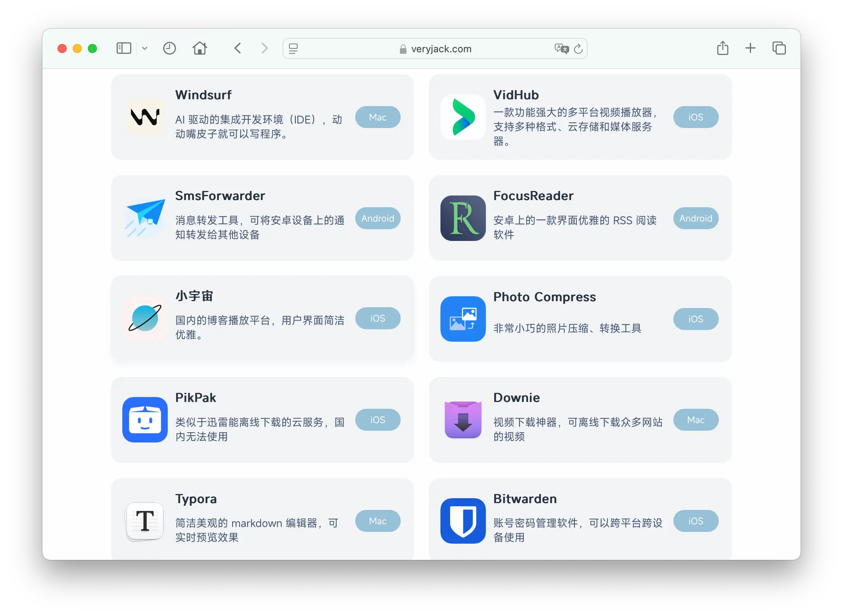Click the PikPak app icon

point(145,420)
